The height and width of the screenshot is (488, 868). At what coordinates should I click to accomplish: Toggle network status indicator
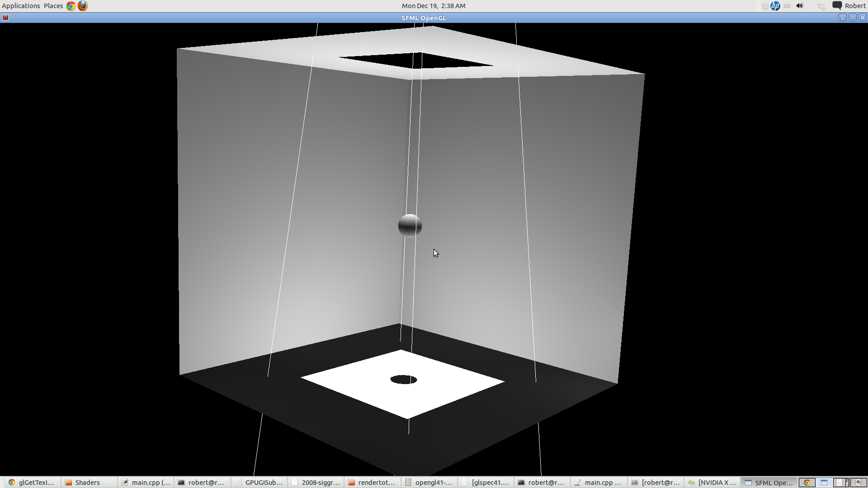820,5
